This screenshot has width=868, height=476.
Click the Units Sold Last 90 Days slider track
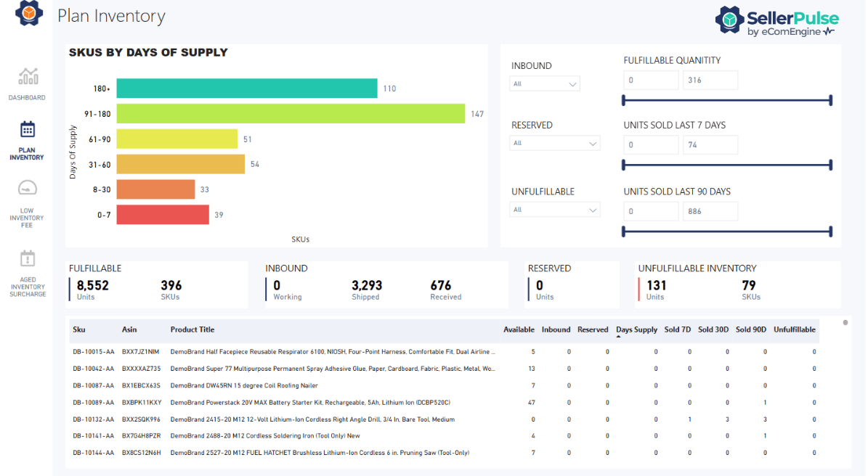pos(726,232)
